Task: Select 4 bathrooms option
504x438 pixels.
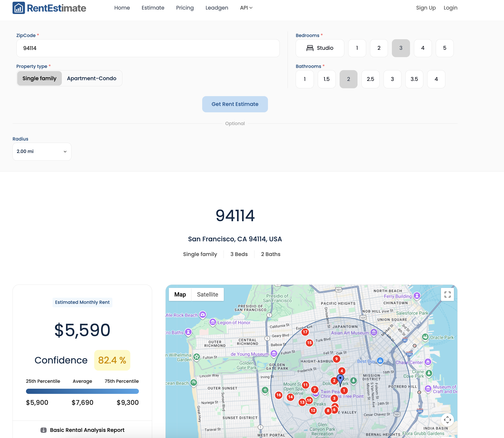Action: pyautogui.click(x=436, y=79)
